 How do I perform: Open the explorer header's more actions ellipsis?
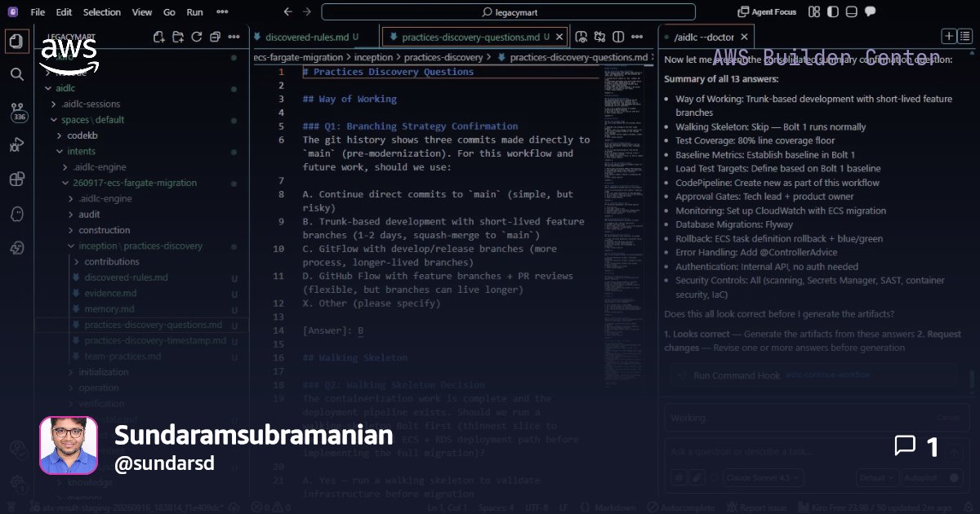pyautogui.click(x=234, y=37)
